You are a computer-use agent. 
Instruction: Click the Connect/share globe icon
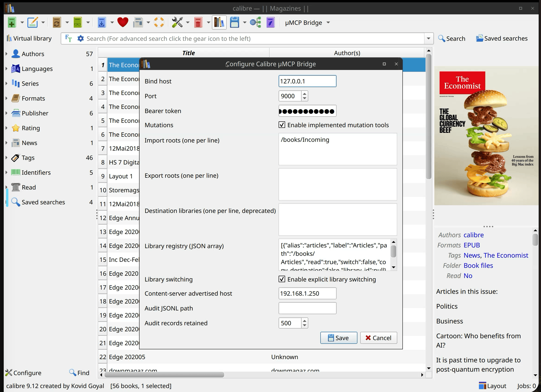[255, 23]
